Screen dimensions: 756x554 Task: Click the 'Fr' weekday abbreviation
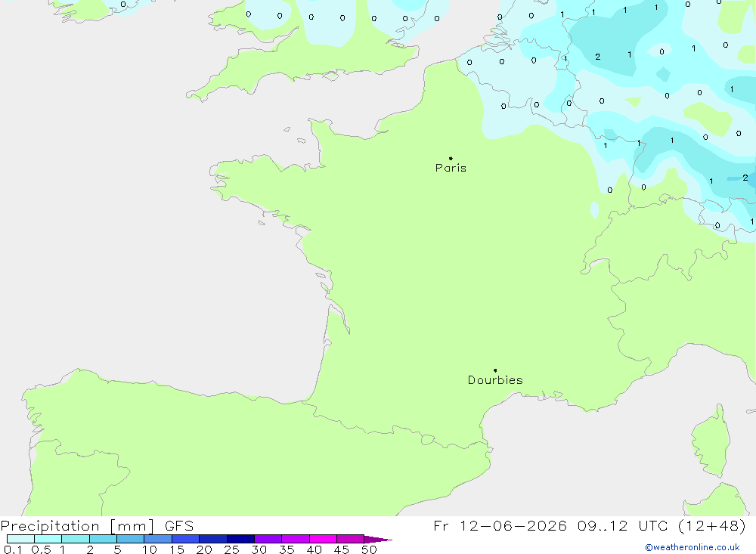(441, 525)
